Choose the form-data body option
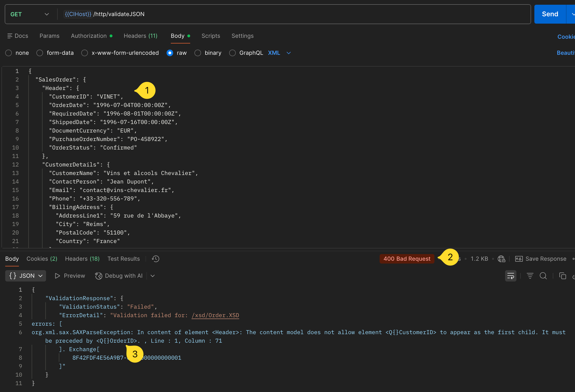The width and height of the screenshot is (575, 392). 40,53
